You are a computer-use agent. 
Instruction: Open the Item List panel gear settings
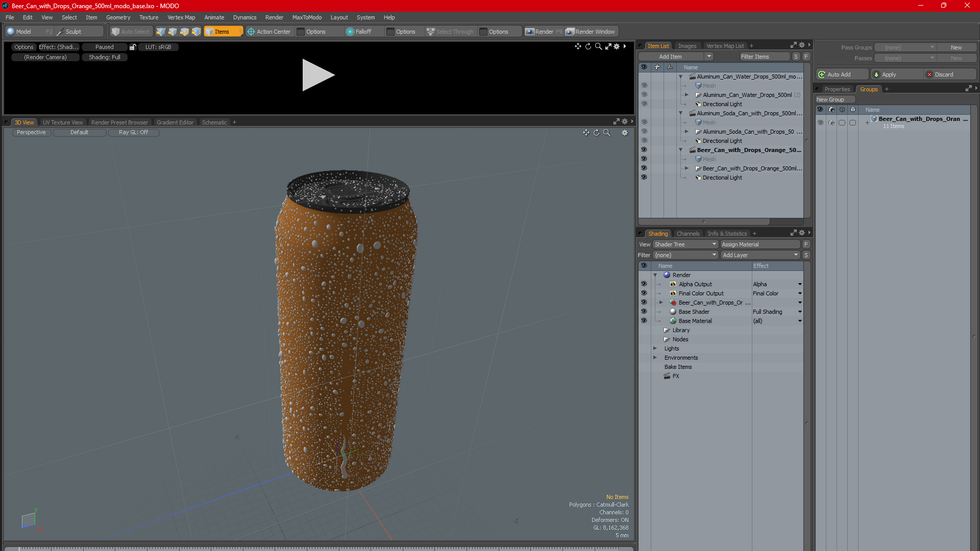(802, 45)
